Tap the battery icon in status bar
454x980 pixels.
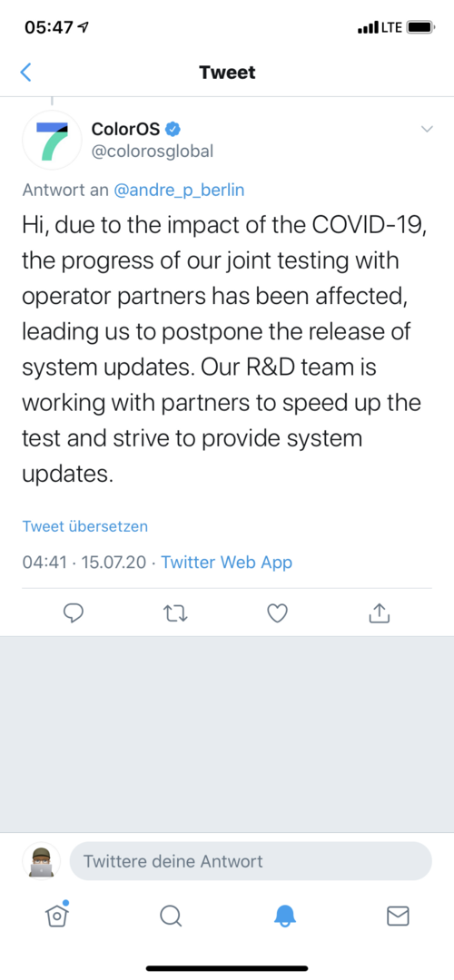point(420,27)
